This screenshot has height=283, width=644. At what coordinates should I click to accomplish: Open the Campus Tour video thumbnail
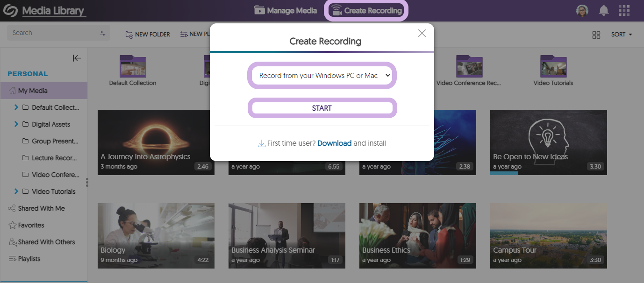click(548, 235)
